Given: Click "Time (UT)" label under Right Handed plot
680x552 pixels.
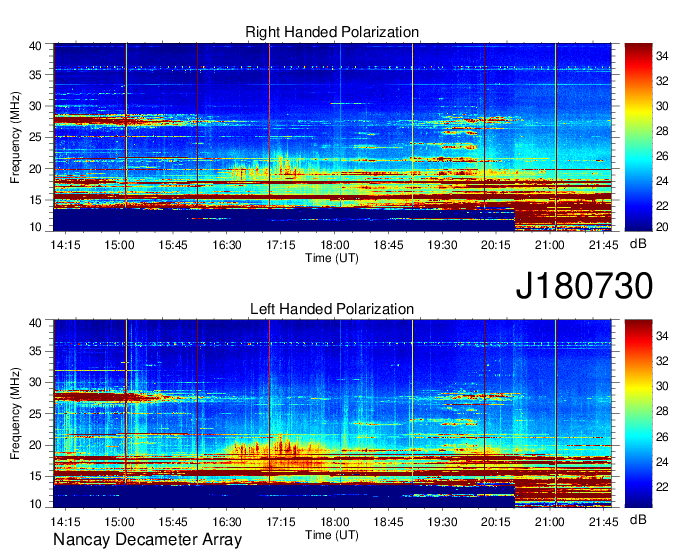Looking at the screenshot, I should (x=332, y=258).
